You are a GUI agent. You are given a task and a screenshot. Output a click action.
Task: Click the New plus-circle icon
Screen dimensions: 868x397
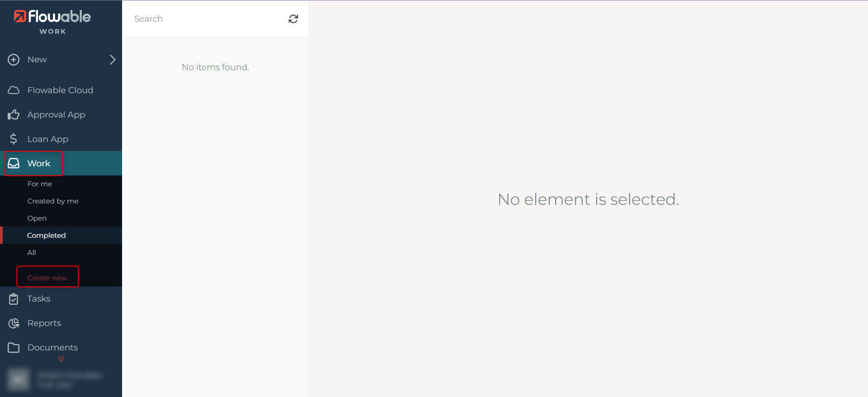click(14, 60)
